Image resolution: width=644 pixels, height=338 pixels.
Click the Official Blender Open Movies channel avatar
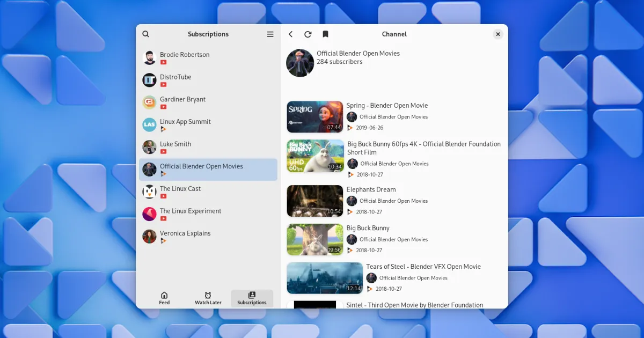click(300, 63)
